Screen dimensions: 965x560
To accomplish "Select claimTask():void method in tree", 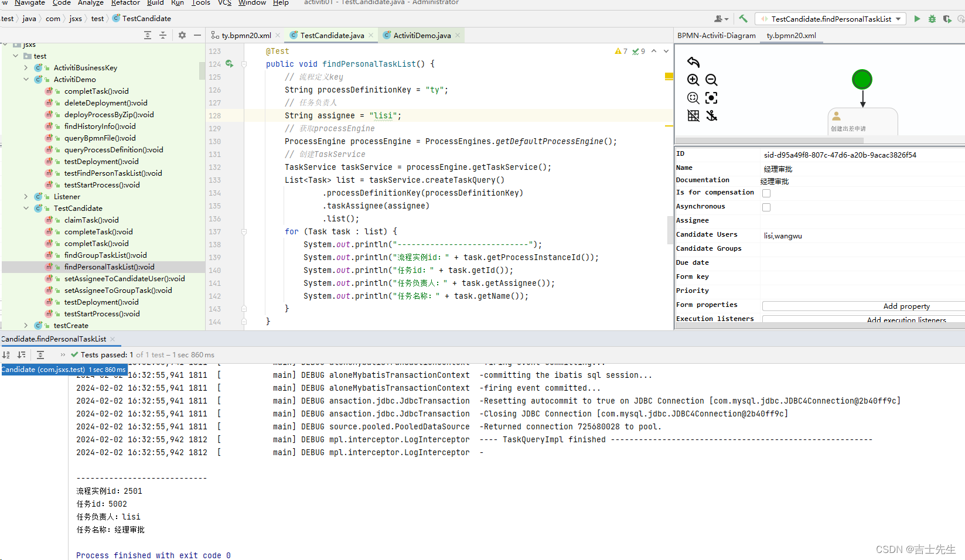I will (x=91, y=220).
